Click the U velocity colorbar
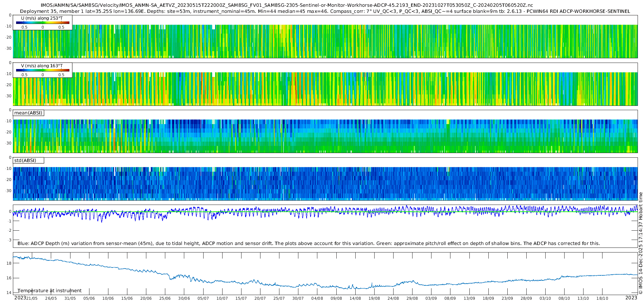Viewport: 644px width, 304px height. [43, 23]
